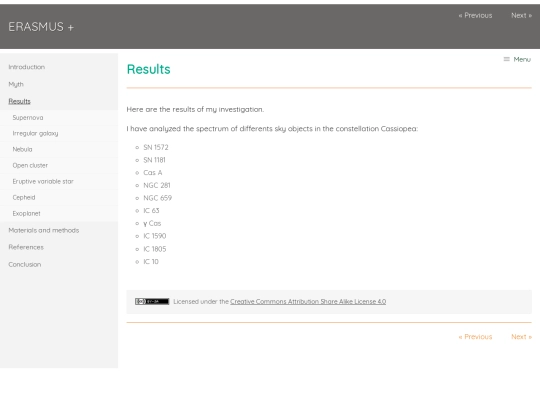Open the References section
This screenshot has height=405, width=540.
pos(26,247)
